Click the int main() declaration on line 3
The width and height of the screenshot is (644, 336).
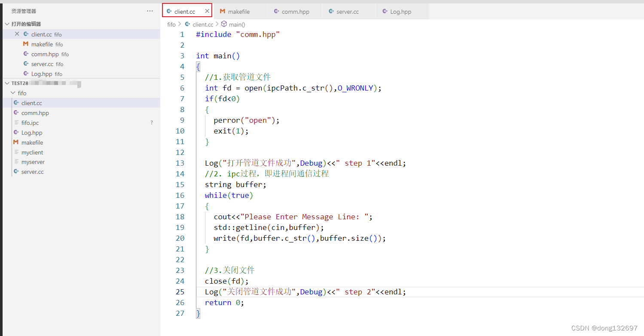point(218,56)
